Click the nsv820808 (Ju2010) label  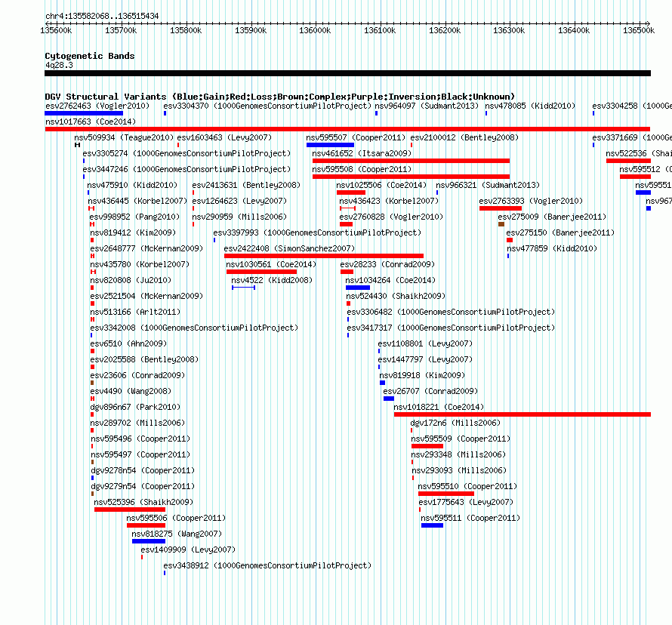tap(131, 280)
